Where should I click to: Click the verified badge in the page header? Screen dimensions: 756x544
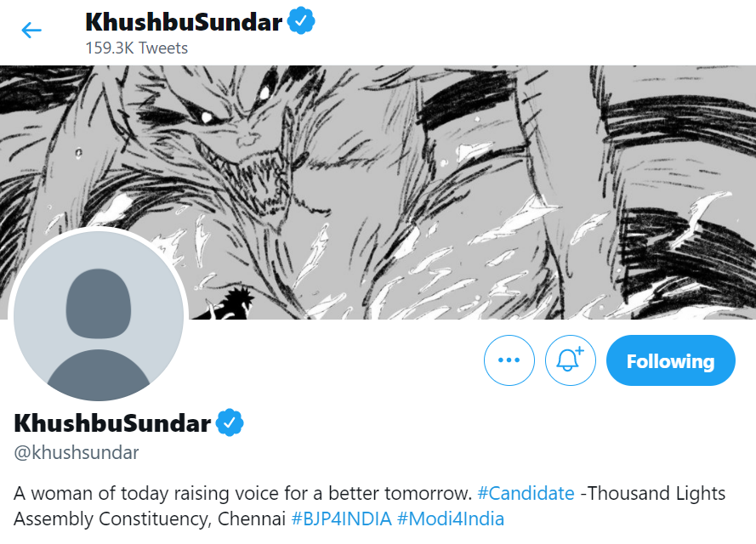[303, 22]
